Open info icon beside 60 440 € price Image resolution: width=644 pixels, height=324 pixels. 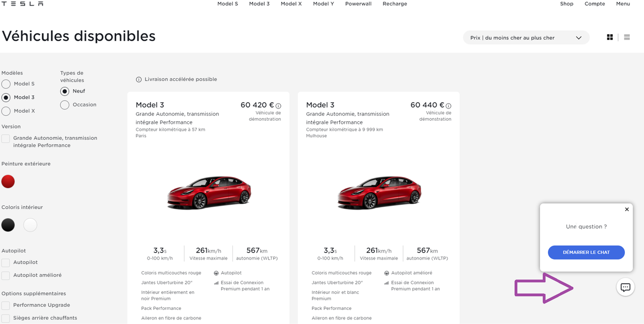[x=448, y=106]
